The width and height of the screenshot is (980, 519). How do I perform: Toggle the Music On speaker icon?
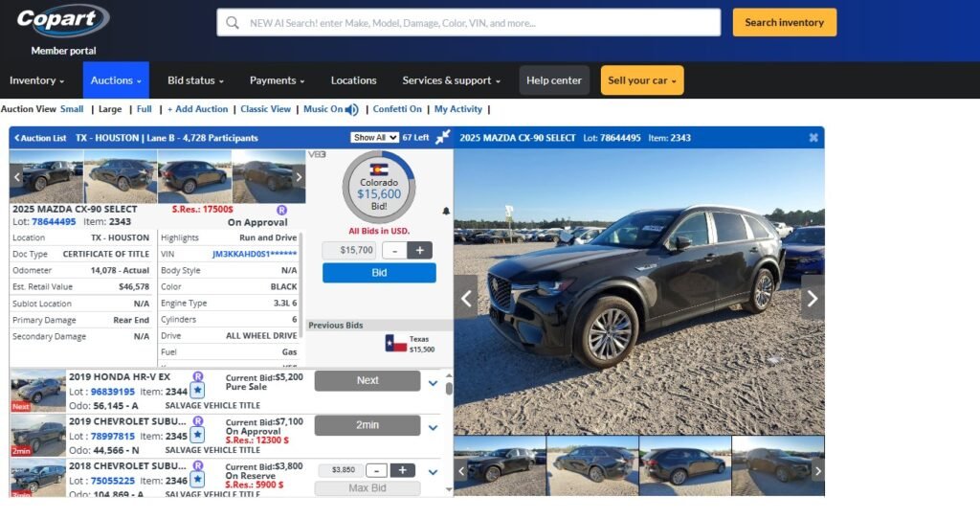coord(352,109)
